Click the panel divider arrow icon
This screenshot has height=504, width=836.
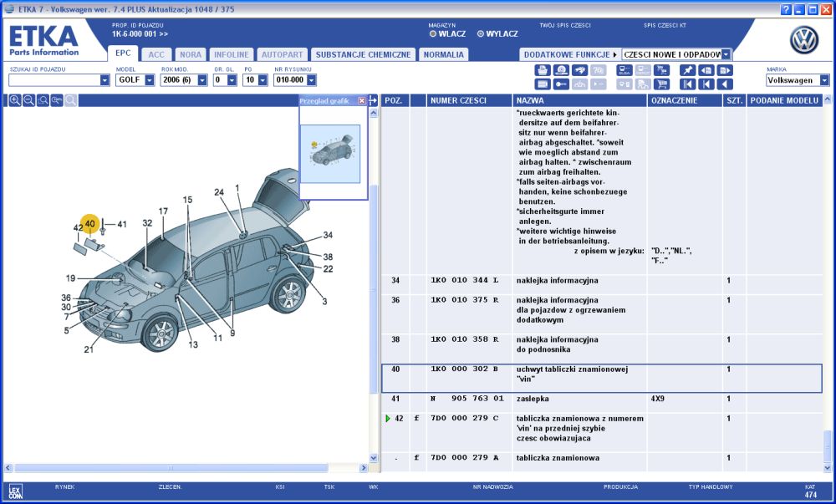click(373, 100)
